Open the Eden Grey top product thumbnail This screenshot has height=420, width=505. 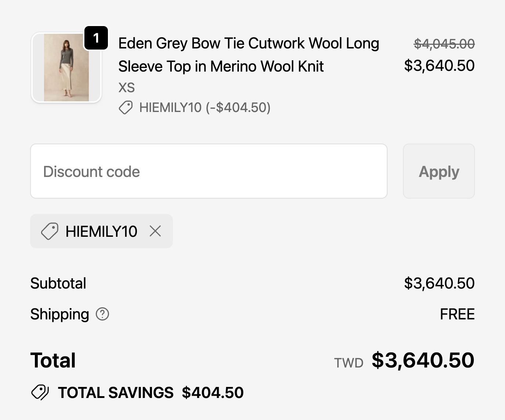66,68
